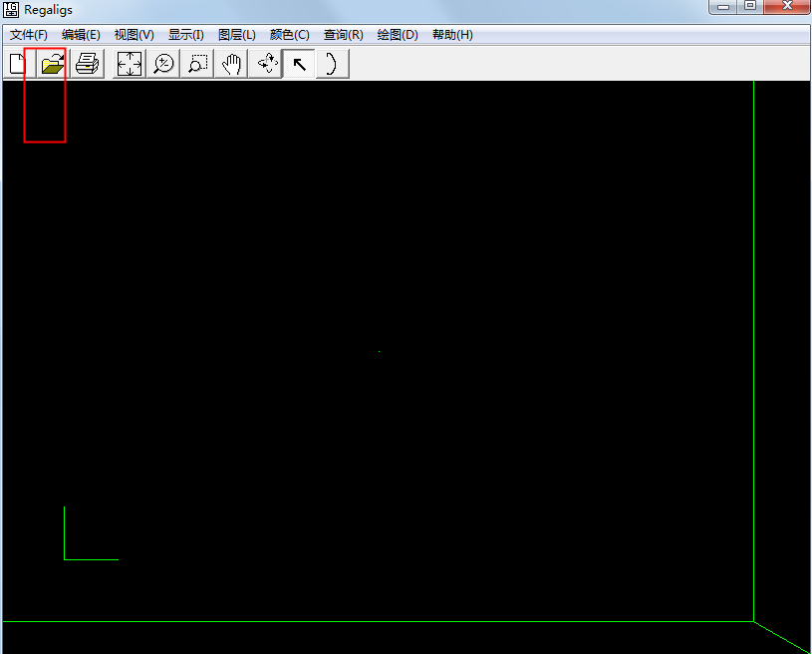Screen dimensions: 812x654
Task: Open the 绘图(D) menu
Action: pos(398,35)
